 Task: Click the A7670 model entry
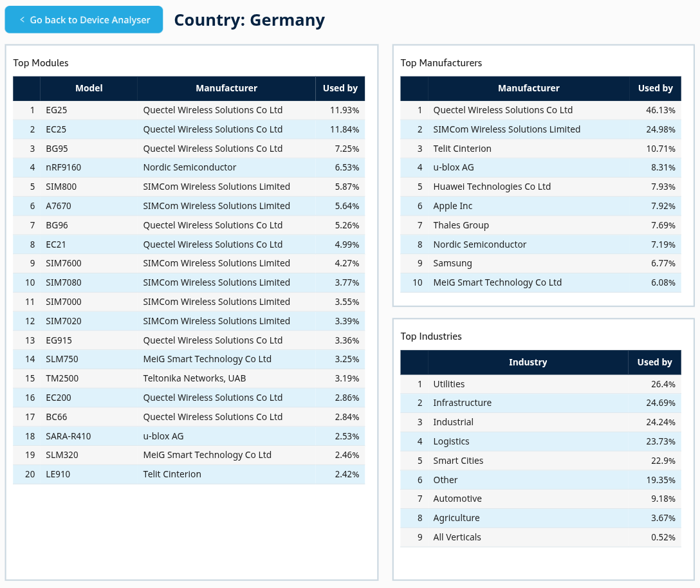coord(59,206)
